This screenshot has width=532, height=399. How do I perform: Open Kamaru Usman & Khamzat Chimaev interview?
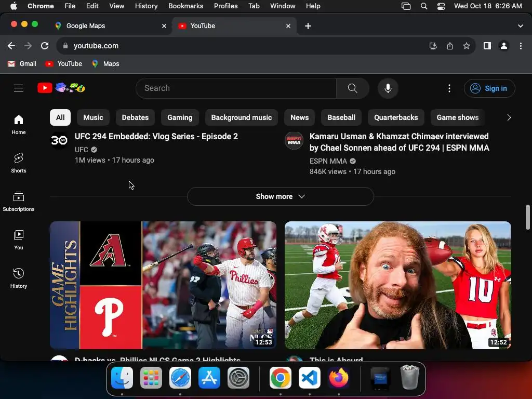[x=400, y=142]
